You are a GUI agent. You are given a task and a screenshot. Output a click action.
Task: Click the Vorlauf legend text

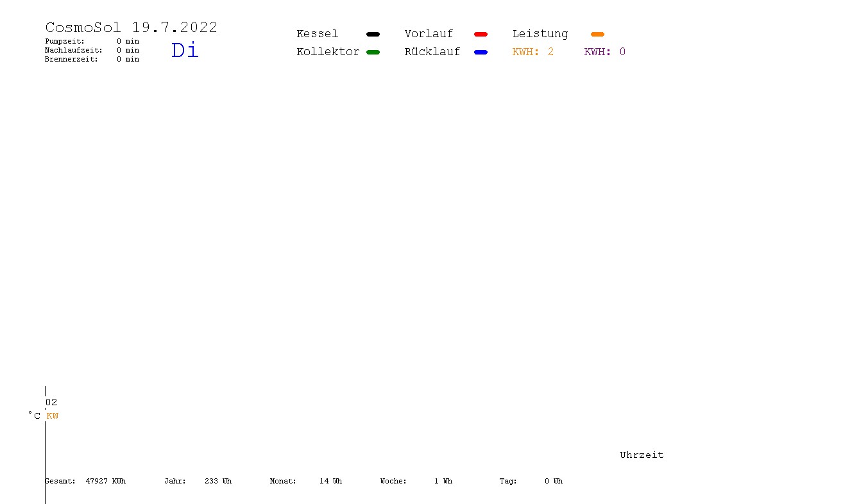click(429, 34)
